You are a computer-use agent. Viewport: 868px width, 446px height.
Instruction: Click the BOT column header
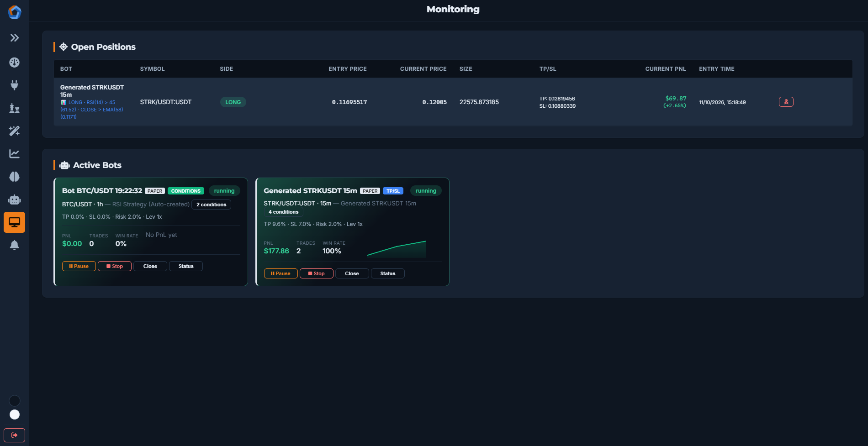(66, 69)
